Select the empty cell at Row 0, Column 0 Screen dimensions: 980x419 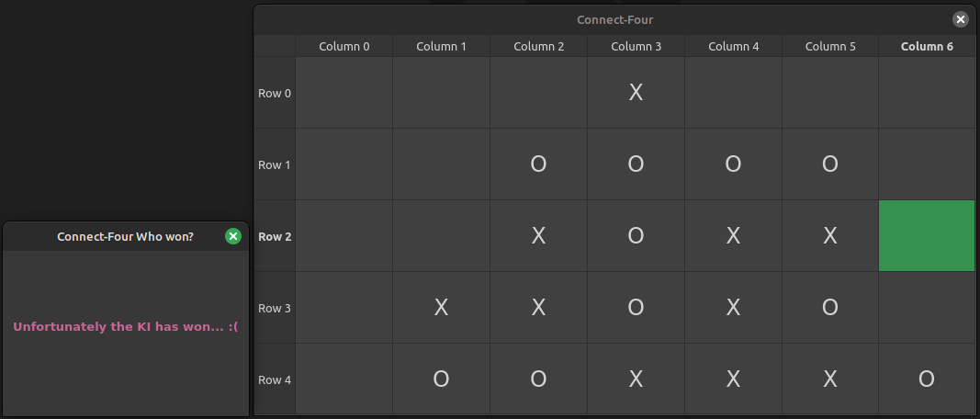[344, 93]
